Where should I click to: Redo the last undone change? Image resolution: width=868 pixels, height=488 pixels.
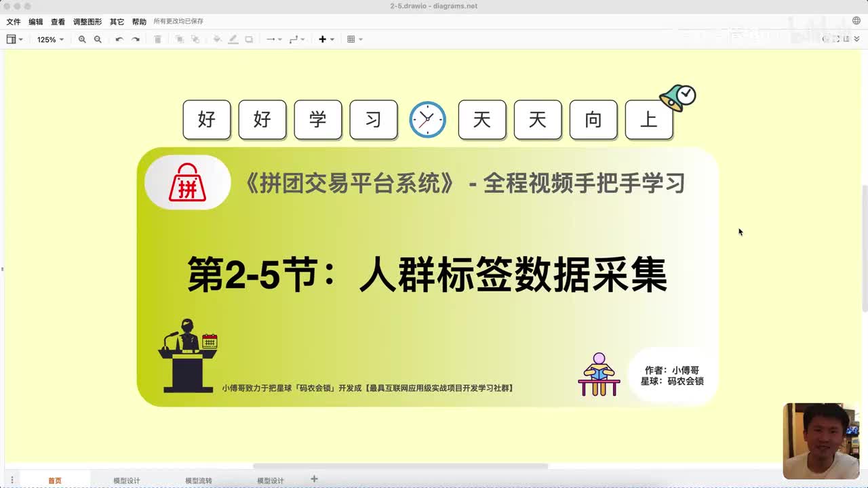pyautogui.click(x=136, y=39)
